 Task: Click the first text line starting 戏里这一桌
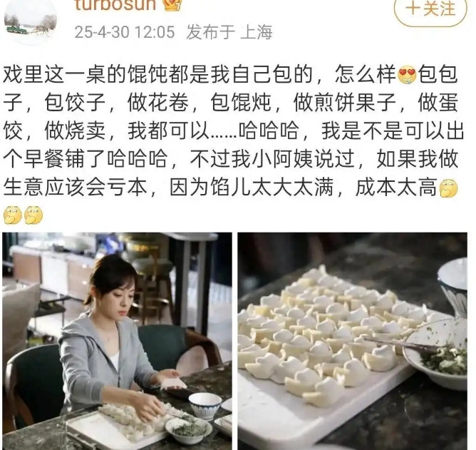(231, 74)
